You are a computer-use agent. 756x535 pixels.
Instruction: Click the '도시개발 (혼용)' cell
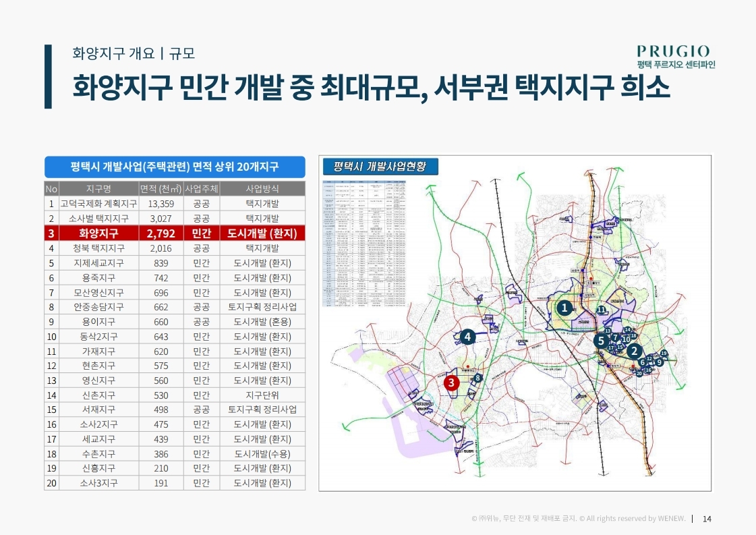262,322
